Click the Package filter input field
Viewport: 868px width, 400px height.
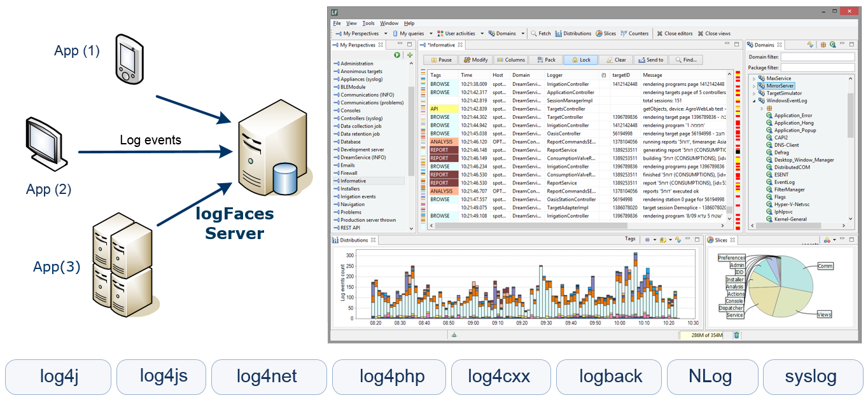click(817, 67)
